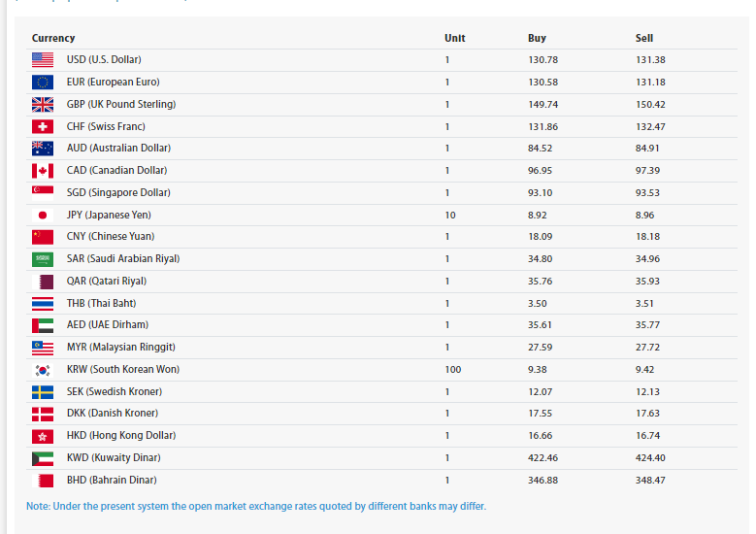Click the Japanese flag icon
The image size is (756, 534).
43,215
